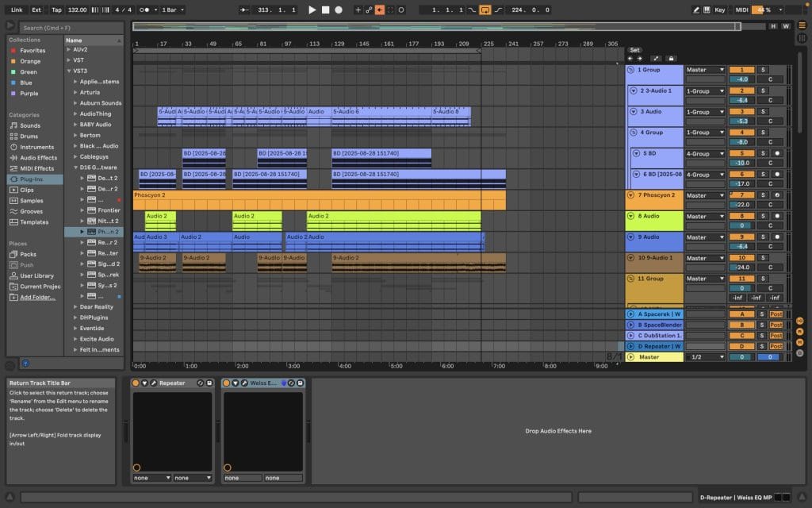Image resolution: width=812 pixels, height=508 pixels.
Task: Click the Arrangement Record button
Action: click(339, 10)
